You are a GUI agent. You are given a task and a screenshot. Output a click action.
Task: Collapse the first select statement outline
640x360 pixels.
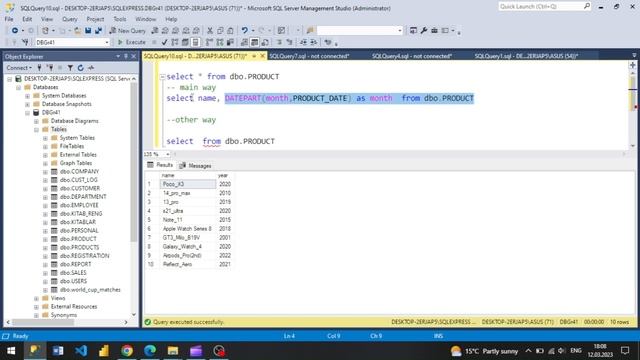[162, 77]
